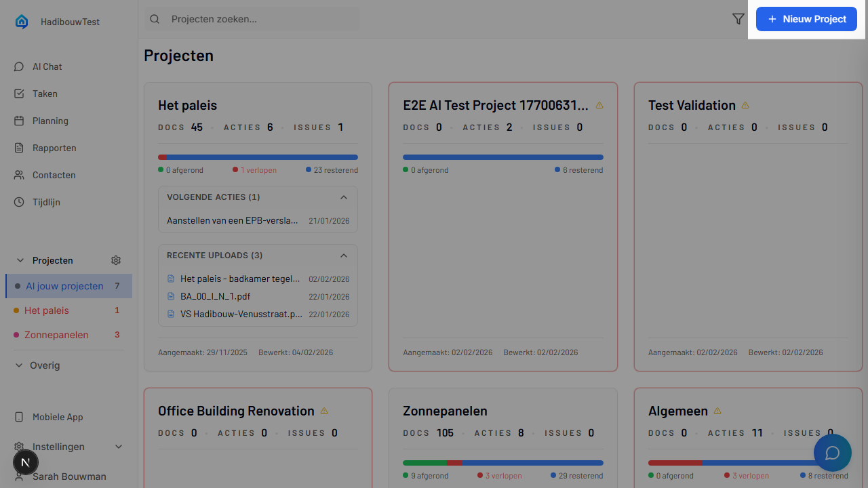Click the Projecten zoeken search field
The image size is (868, 488).
click(x=251, y=19)
